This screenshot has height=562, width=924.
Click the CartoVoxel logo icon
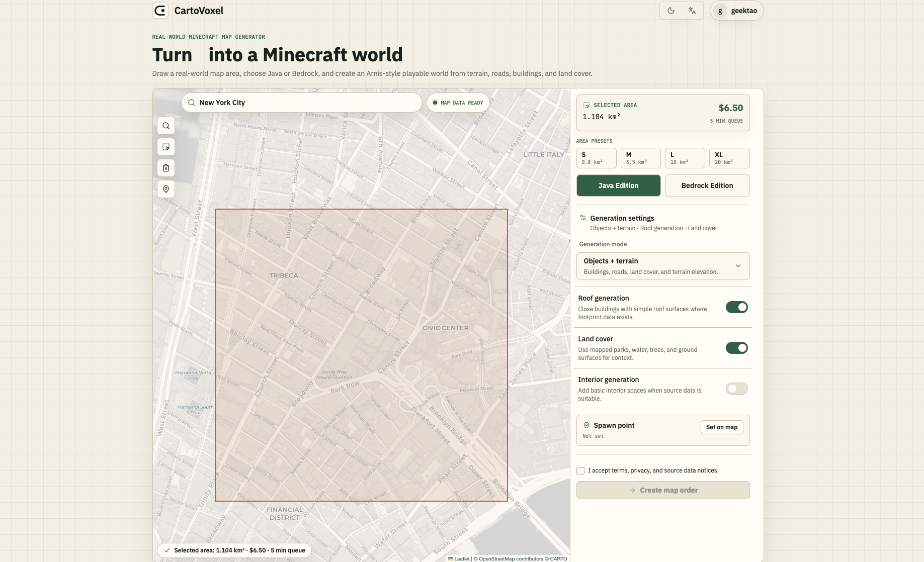(160, 11)
